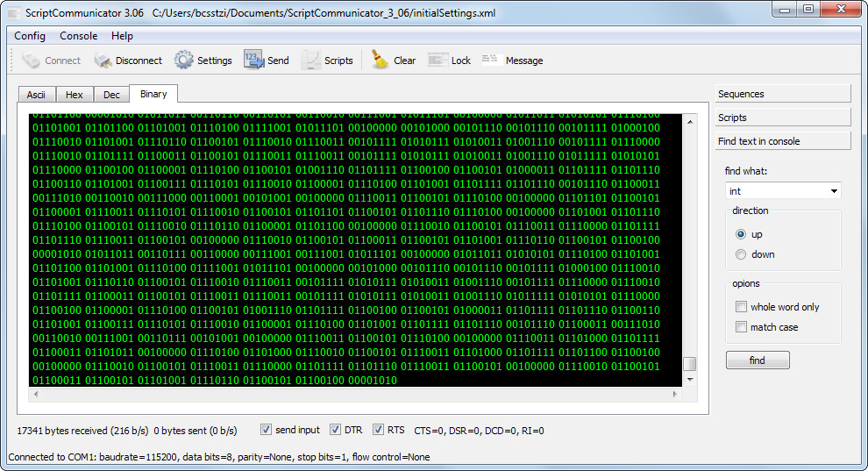Select the up search direction
Viewport: 868px width, 471px height.
coord(741,234)
